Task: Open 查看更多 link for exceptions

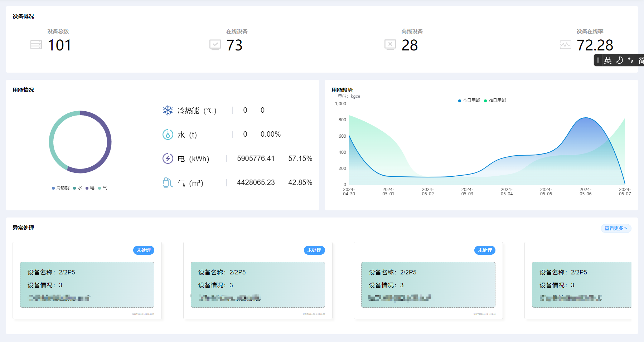Action: click(x=616, y=228)
